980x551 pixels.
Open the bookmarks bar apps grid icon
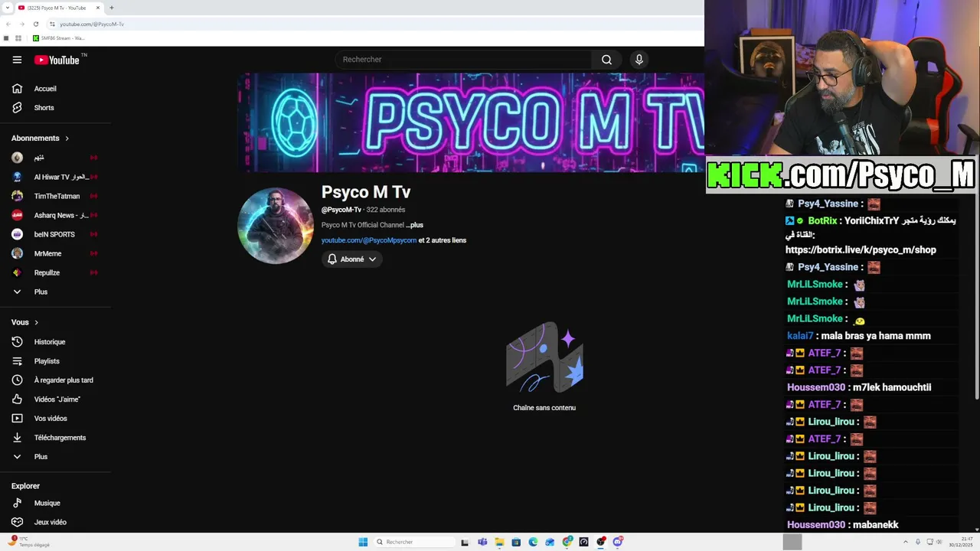click(x=18, y=38)
